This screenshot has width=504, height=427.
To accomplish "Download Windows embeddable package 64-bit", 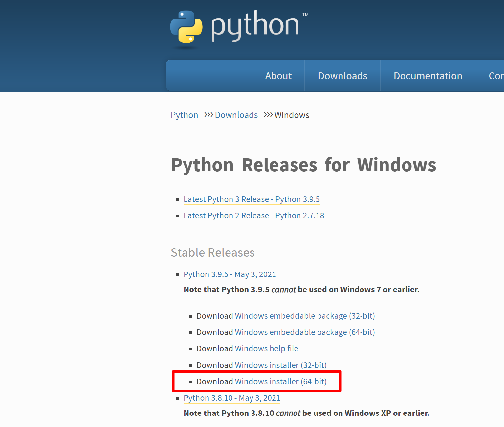I will (x=304, y=332).
